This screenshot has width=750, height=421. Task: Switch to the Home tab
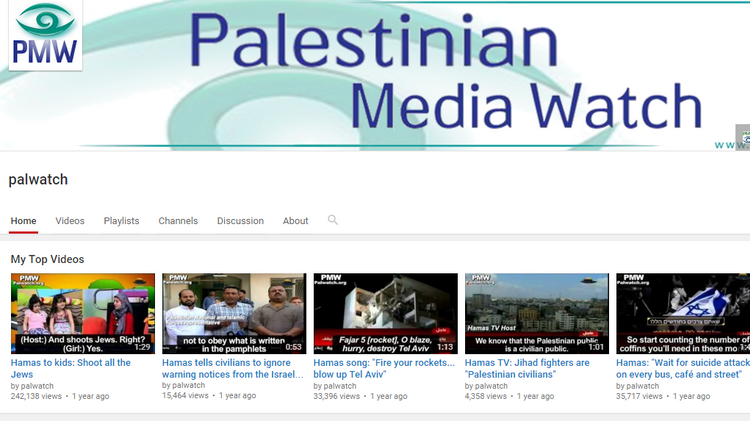point(23,221)
